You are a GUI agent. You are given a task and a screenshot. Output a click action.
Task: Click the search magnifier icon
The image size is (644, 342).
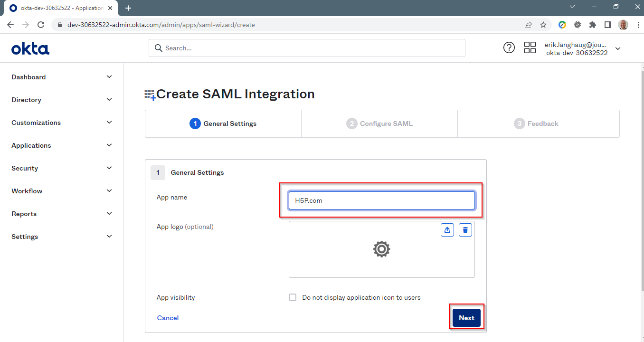click(x=159, y=48)
